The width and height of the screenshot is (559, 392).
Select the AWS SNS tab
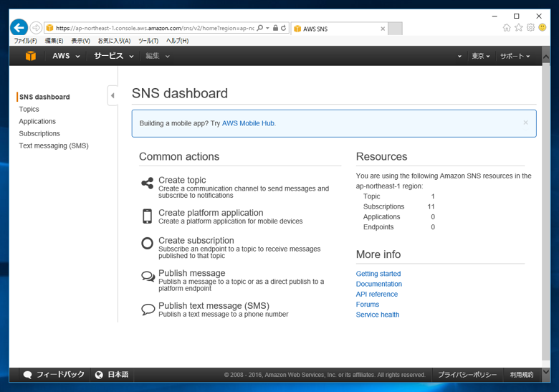click(340, 29)
